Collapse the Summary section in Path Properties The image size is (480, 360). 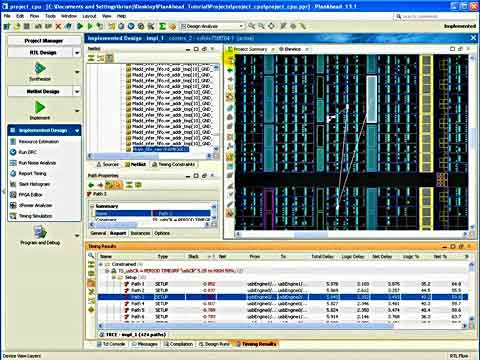(x=92, y=206)
